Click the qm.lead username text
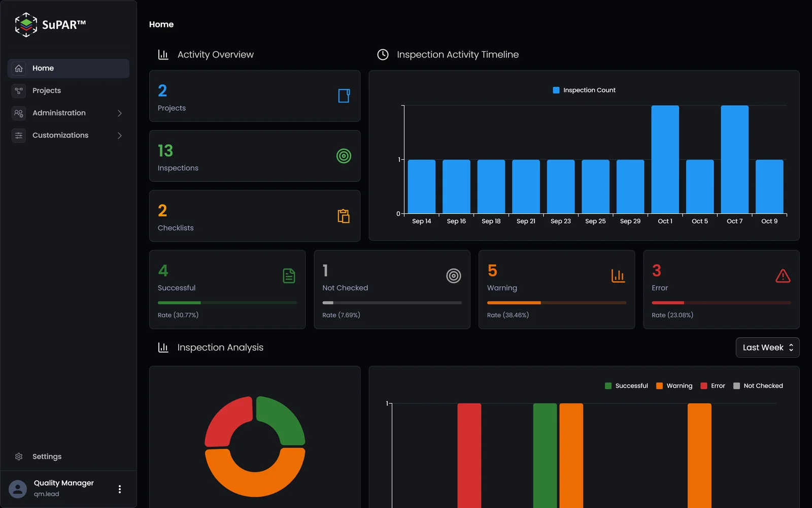The height and width of the screenshot is (508, 812). click(46, 494)
